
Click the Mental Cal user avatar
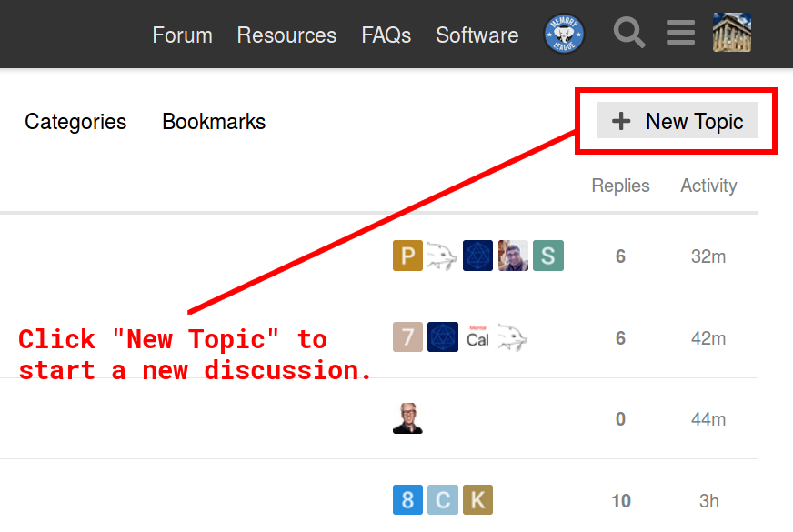point(477,336)
